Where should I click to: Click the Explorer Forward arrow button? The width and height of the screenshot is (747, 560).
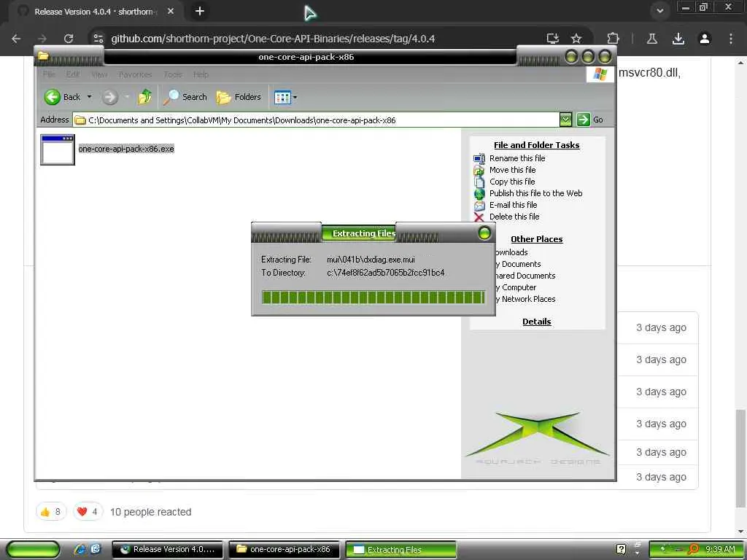109,97
